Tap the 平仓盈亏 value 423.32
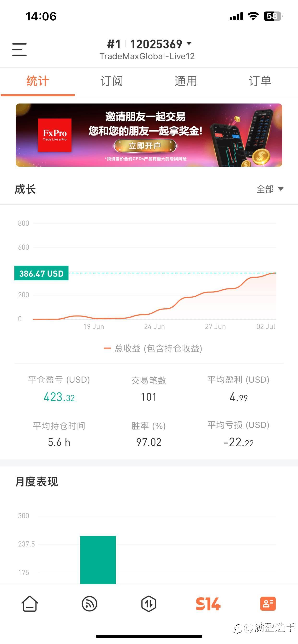The image size is (298, 644). click(59, 397)
